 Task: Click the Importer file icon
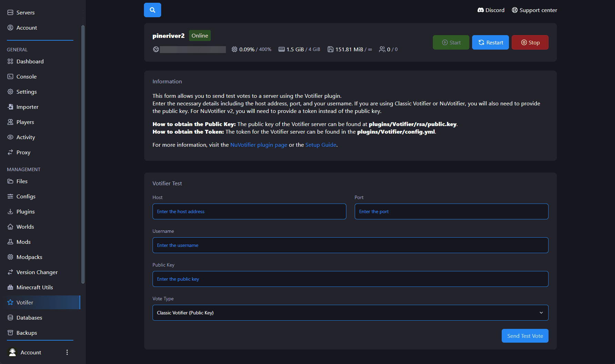(10, 107)
